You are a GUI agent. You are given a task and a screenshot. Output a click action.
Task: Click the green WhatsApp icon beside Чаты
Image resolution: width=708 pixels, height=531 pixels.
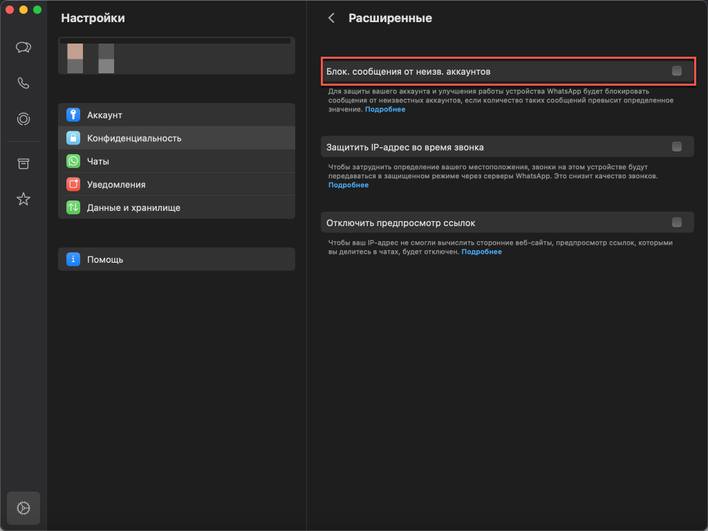tap(73, 161)
